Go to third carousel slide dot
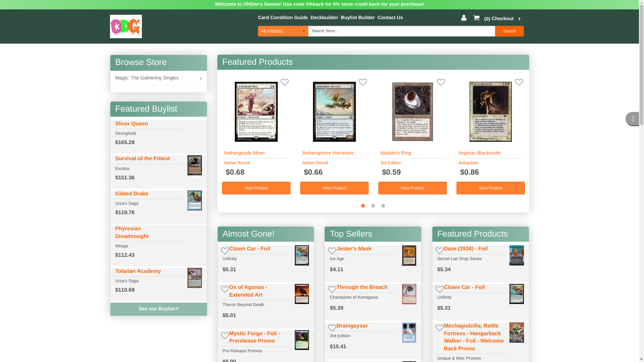Screen dimensions: 644x362 [383, 206]
